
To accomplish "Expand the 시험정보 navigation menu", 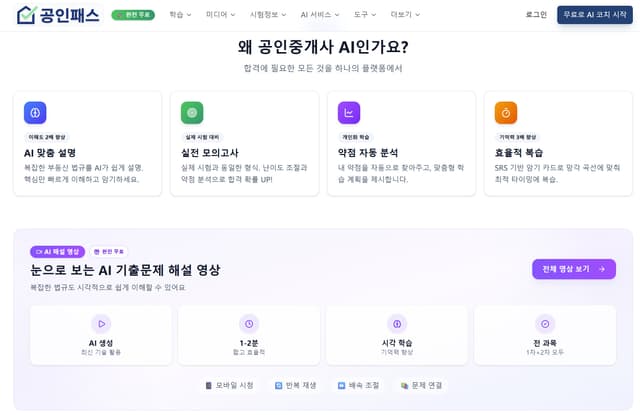I will click(268, 15).
